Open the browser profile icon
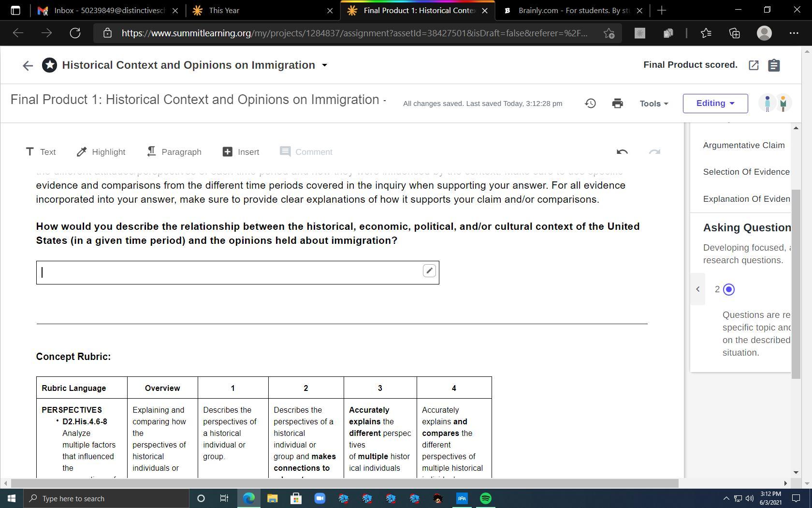 click(764, 33)
